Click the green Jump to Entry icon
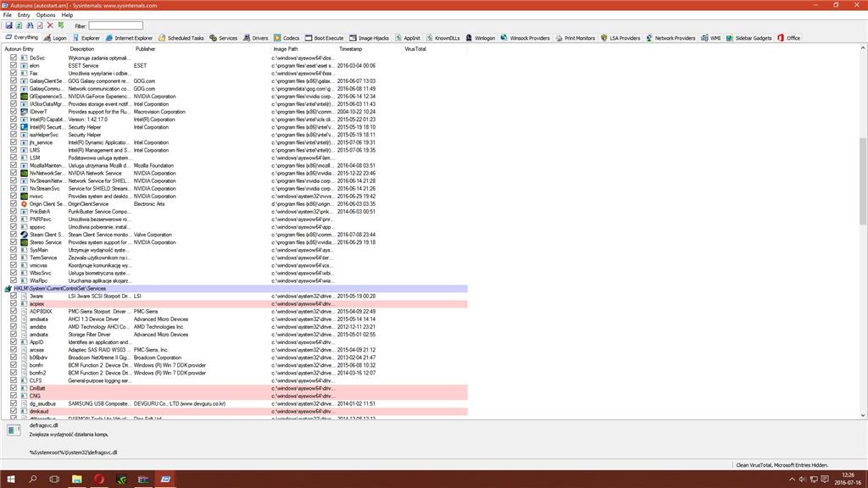The image size is (868, 488). coord(61,25)
